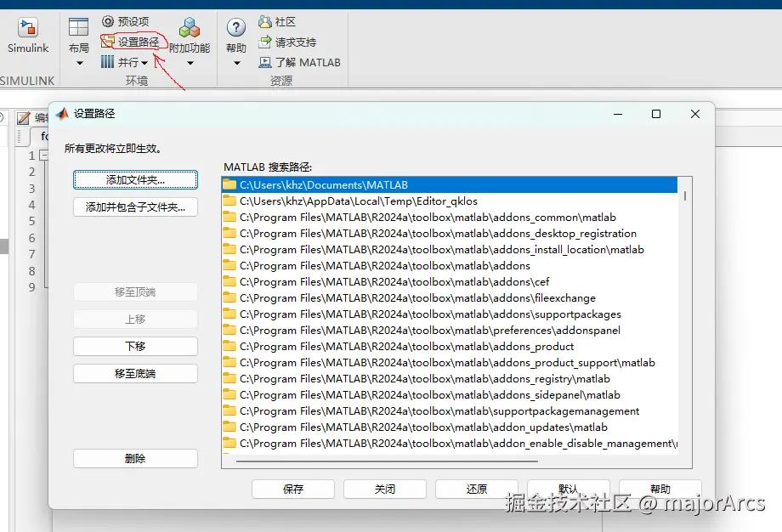
Task: Click the horizontal scrollbar of path list
Action: pos(387,461)
